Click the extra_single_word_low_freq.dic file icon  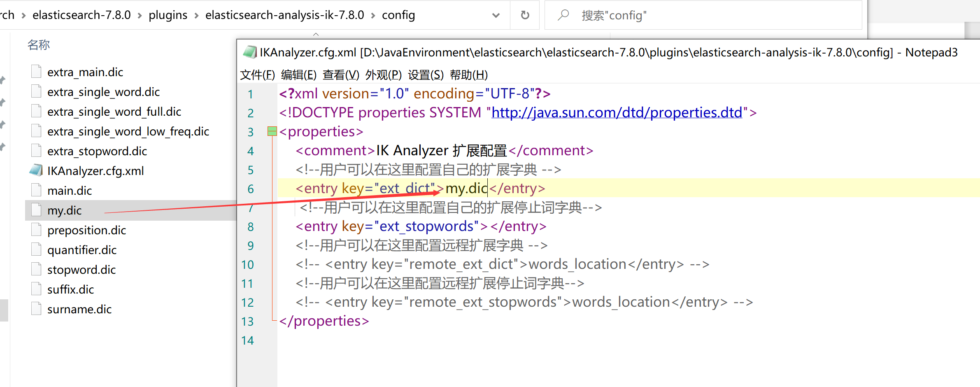[36, 131]
